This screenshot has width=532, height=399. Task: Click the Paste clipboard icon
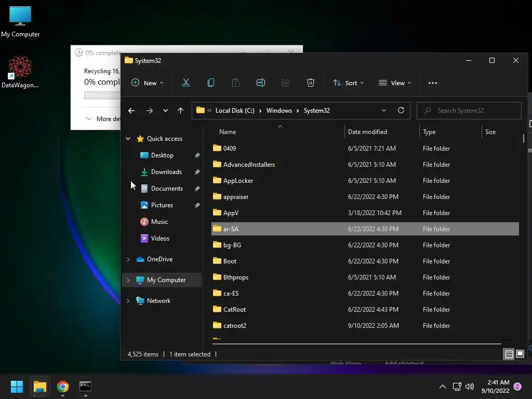(x=235, y=83)
